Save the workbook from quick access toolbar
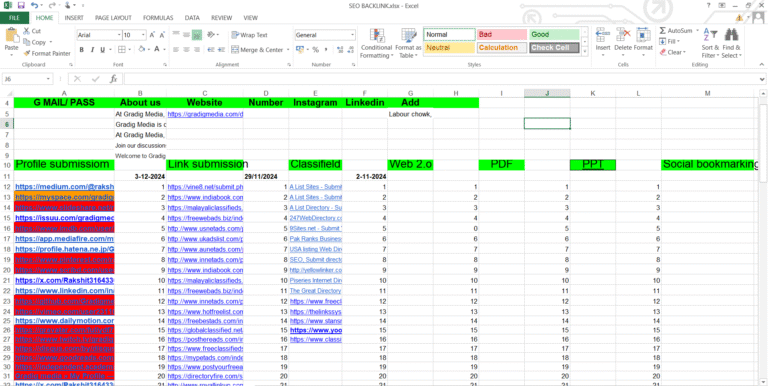Viewport: 768px width, 386px height. click(x=21, y=5)
